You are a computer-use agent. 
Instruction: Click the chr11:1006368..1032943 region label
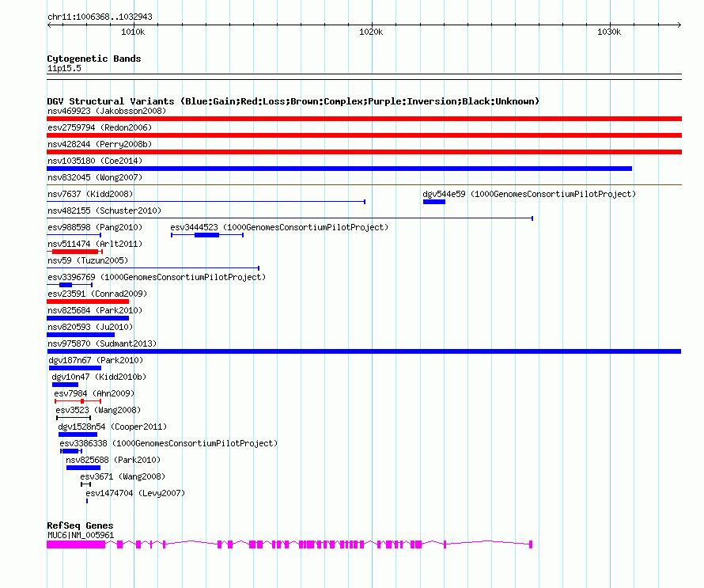click(x=100, y=17)
